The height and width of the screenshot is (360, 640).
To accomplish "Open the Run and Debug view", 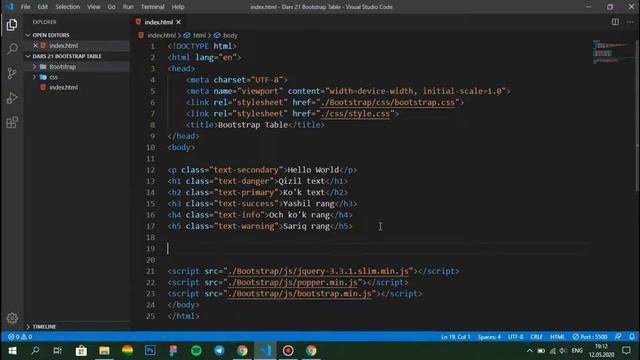I will [12, 98].
